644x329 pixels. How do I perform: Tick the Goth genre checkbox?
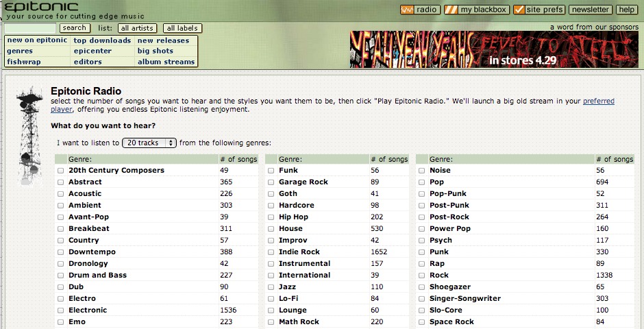click(x=271, y=194)
